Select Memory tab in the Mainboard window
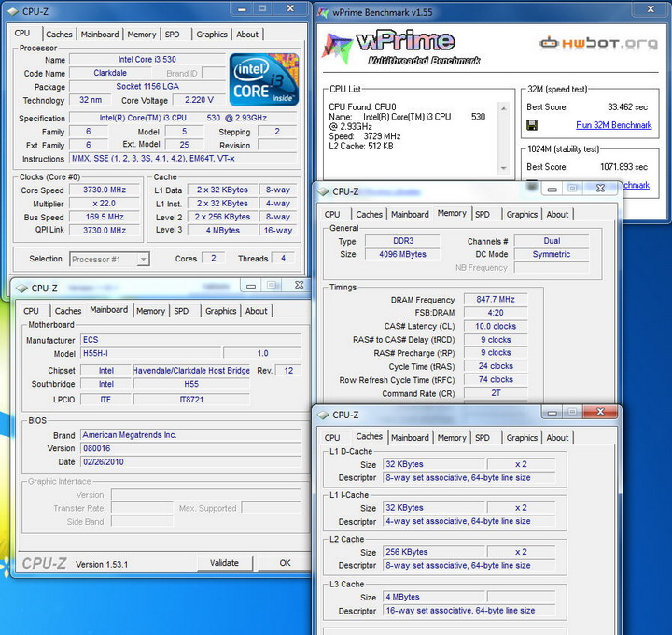This screenshot has width=672, height=635. (x=150, y=311)
